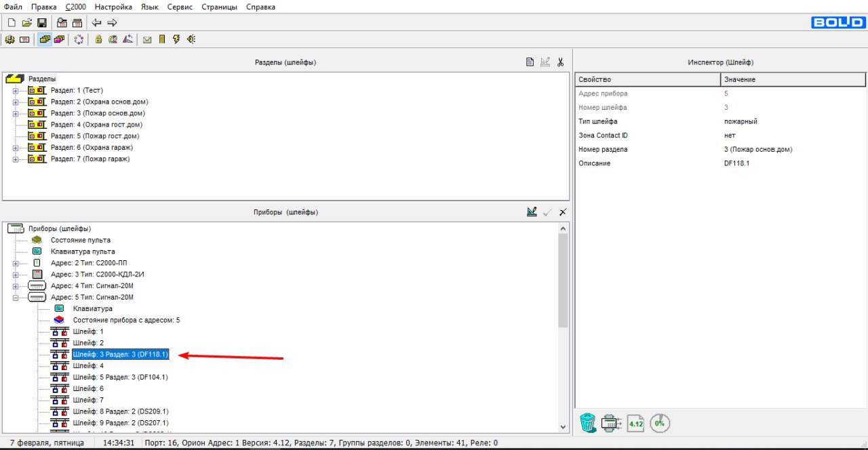The width and height of the screenshot is (868, 450).
Task: Click the magnifier-over-device toolbar icon
Action: (62, 22)
